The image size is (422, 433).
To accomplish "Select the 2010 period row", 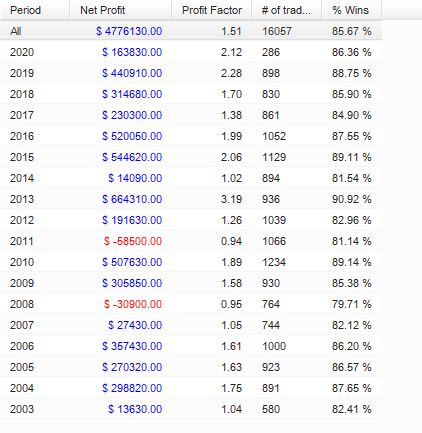I will (191, 262).
